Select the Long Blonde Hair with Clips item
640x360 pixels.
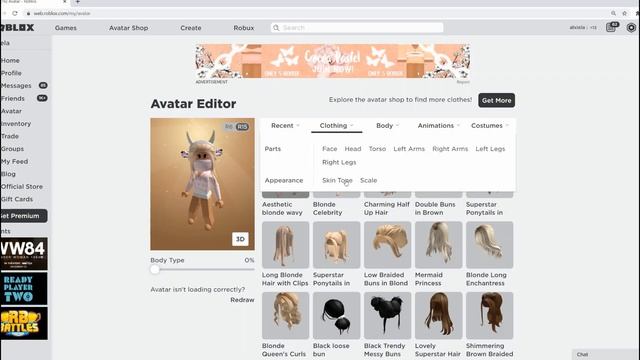285,254
